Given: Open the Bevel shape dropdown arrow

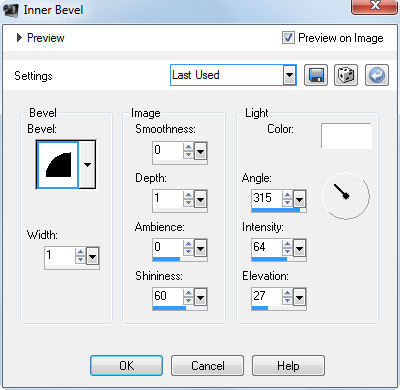Looking at the screenshot, I should [x=87, y=165].
